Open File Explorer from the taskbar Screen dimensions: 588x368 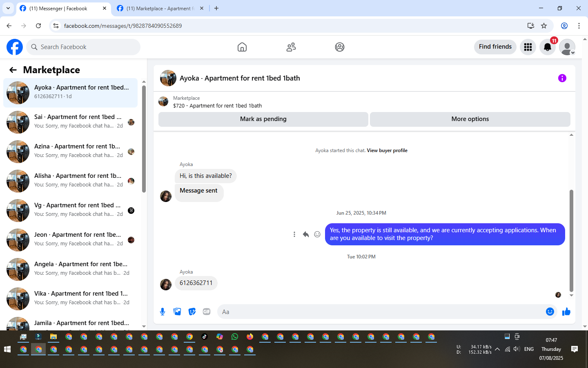[x=53, y=337]
